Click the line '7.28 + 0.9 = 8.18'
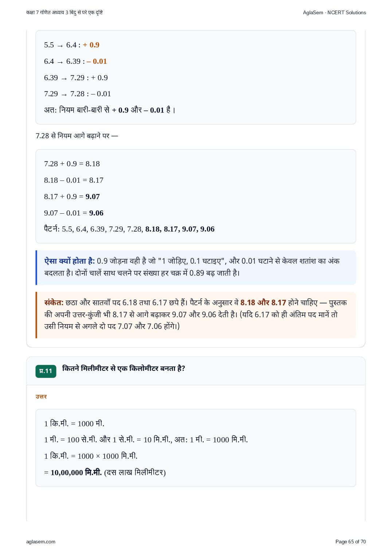 click(x=72, y=164)
